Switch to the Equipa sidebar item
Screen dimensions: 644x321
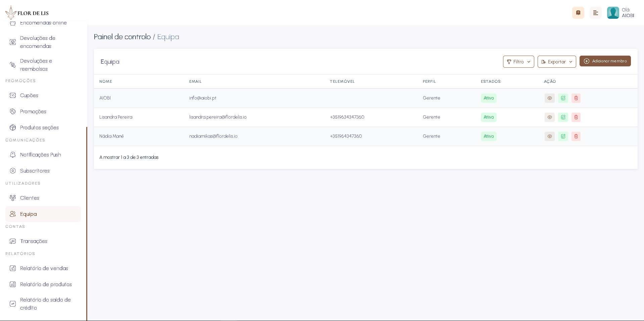click(28, 214)
